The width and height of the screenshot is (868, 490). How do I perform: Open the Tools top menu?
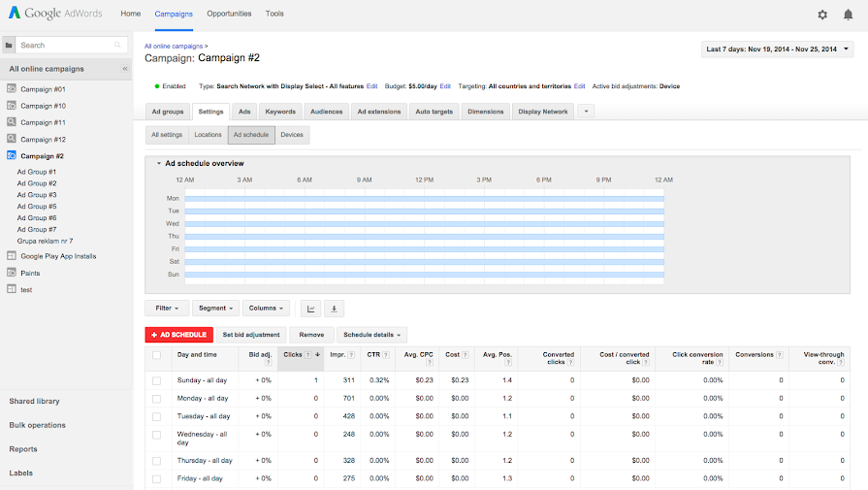(x=274, y=14)
